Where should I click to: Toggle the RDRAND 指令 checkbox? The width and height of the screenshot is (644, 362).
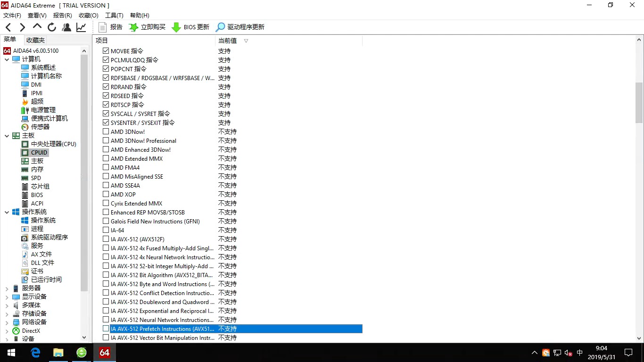[x=106, y=87]
